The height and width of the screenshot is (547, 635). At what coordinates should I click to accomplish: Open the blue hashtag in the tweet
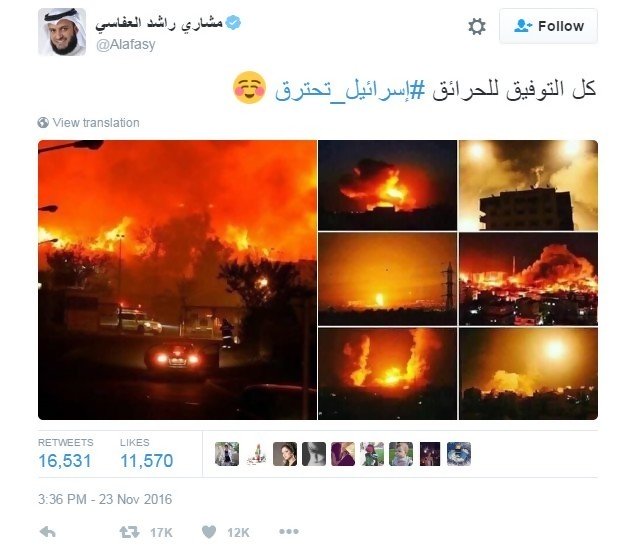pos(350,89)
